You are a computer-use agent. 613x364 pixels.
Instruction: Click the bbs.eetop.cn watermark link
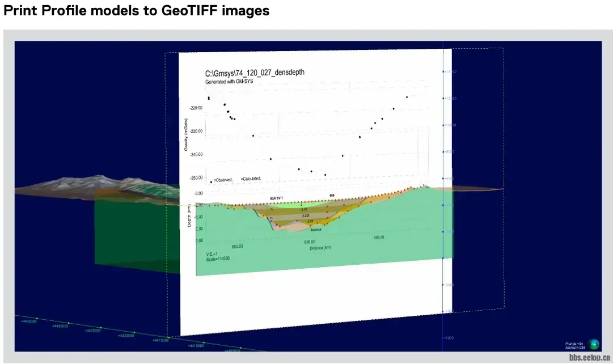pos(589,358)
